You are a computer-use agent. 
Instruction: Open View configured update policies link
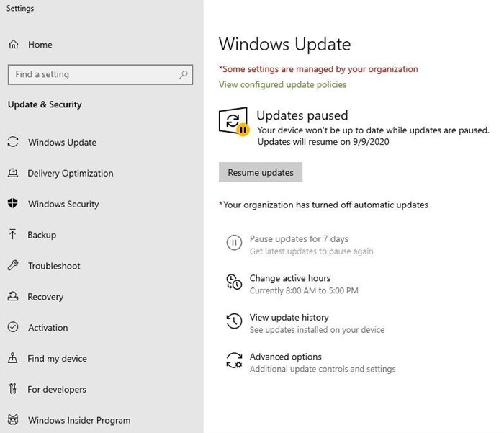click(x=282, y=84)
